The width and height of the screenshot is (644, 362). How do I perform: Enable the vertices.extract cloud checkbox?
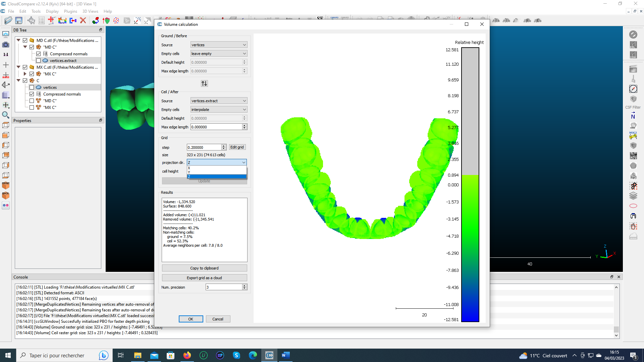39,61
